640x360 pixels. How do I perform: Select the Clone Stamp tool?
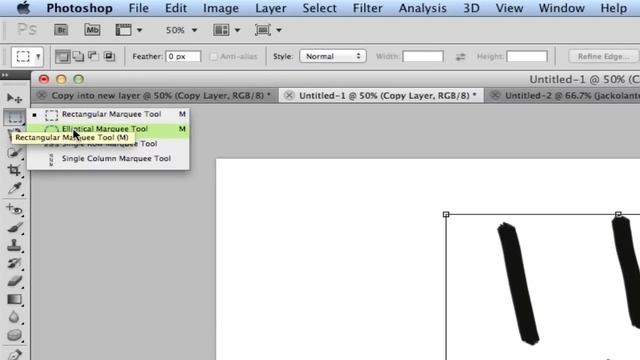pos(14,245)
